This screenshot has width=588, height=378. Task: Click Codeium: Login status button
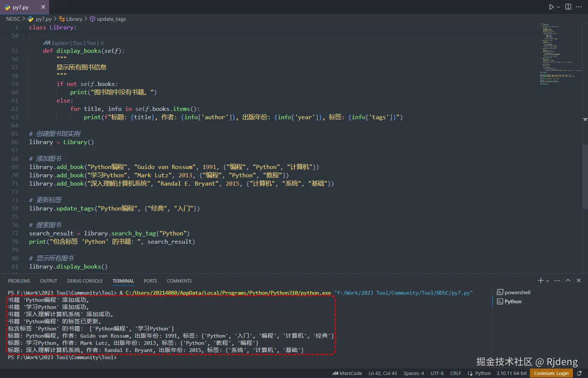click(x=551, y=373)
